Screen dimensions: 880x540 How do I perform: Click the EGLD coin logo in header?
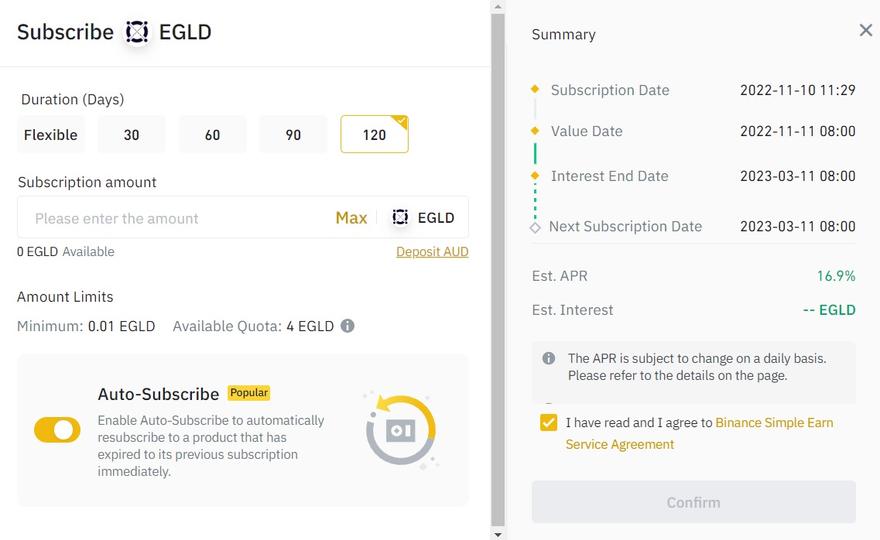click(137, 32)
